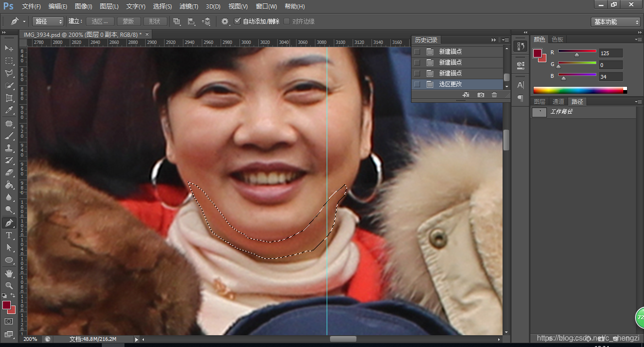
Task: Open Color panel flyout menu
Action: (638, 40)
